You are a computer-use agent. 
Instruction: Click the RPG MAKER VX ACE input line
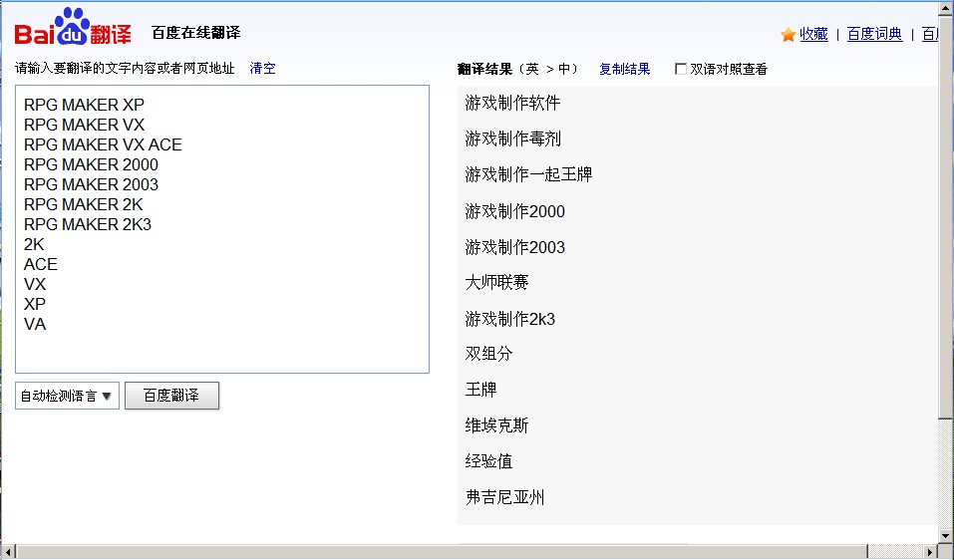103,144
